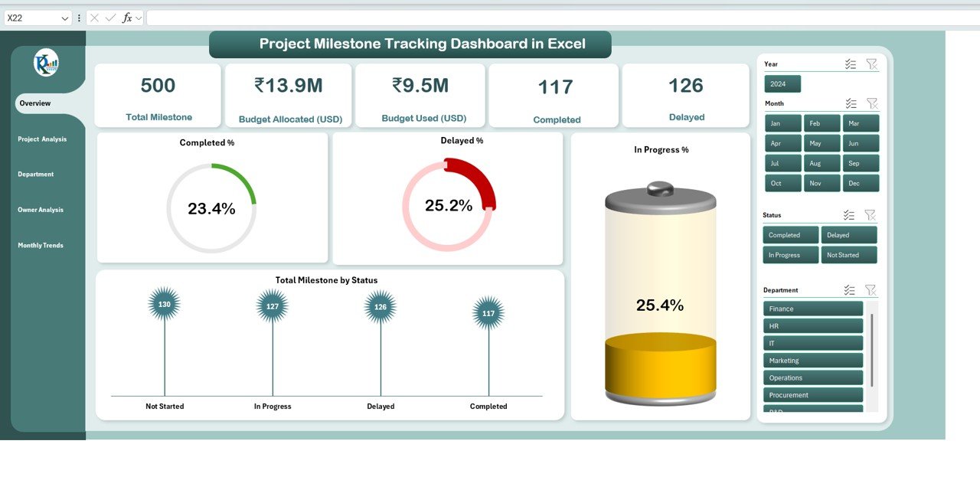Clear the Month slicer filter

pos(871,103)
